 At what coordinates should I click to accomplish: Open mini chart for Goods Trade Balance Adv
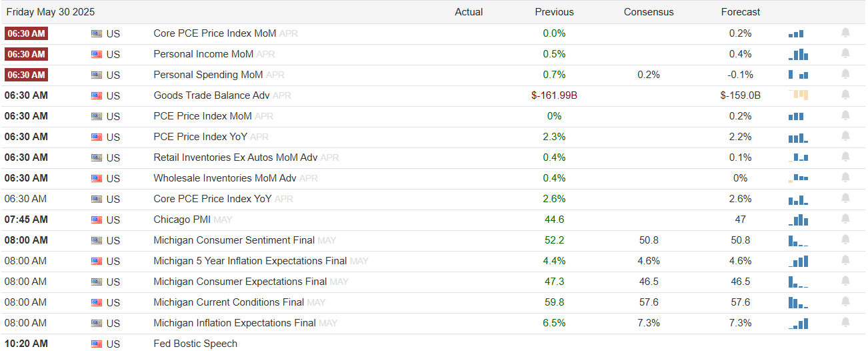(x=798, y=95)
